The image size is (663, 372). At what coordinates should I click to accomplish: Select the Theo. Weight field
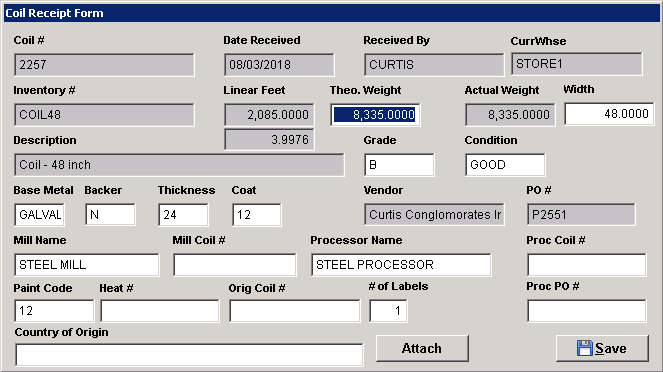pos(375,115)
